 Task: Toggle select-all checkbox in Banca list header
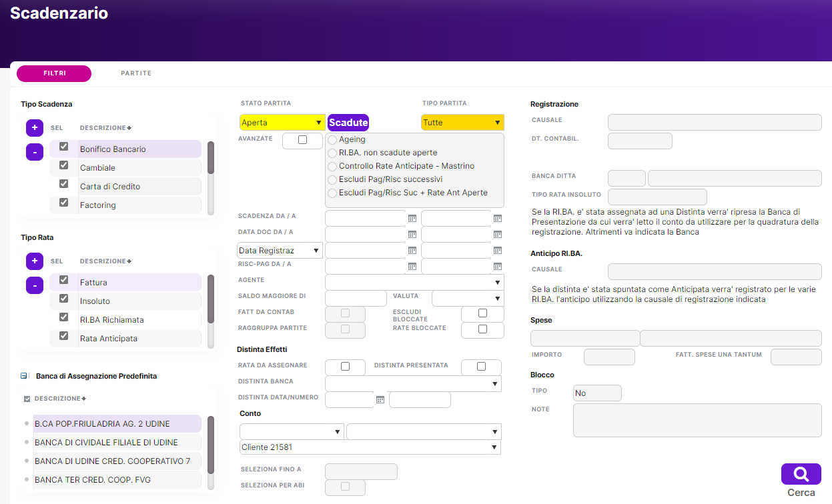(x=27, y=399)
